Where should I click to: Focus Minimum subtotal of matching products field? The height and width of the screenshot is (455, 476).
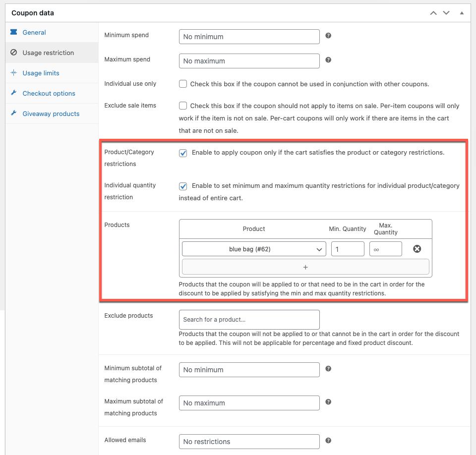[x=249, y=370]
